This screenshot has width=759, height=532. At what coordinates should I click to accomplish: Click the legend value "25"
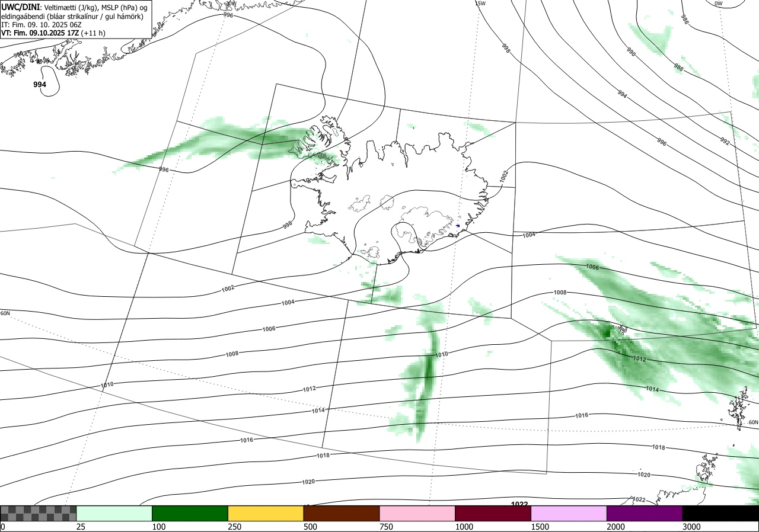(81, 527)
